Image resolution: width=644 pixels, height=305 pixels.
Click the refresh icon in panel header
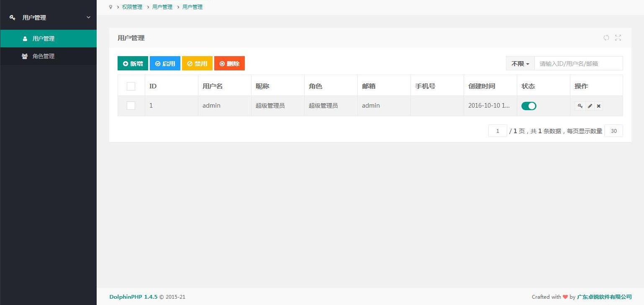tap(606, 38)
